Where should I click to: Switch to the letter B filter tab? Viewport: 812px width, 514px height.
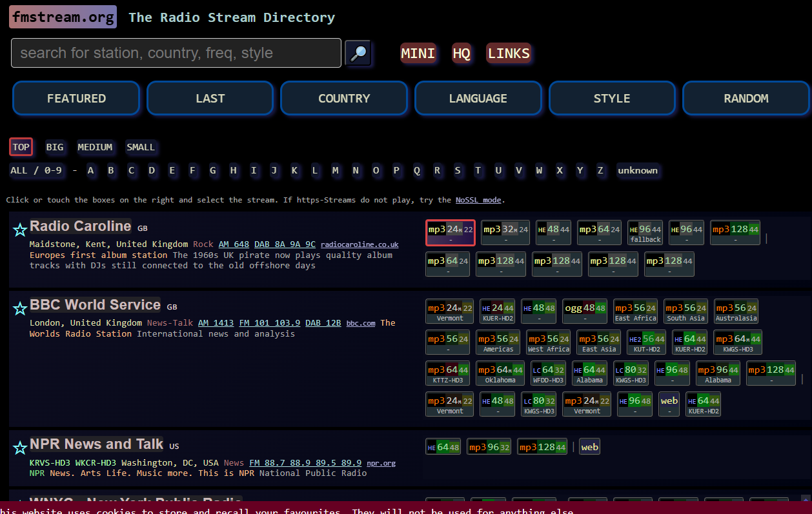pyautogui.click(x=111, y=170)
